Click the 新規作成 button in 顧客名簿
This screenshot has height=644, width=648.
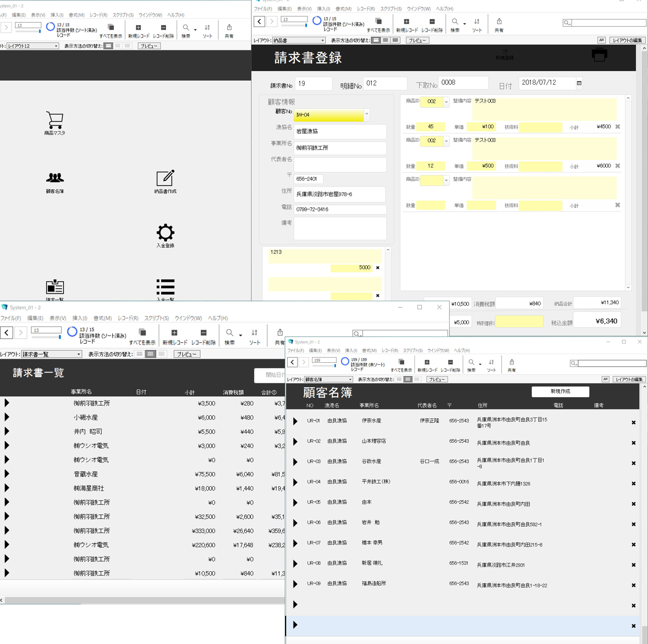[560, 391]
